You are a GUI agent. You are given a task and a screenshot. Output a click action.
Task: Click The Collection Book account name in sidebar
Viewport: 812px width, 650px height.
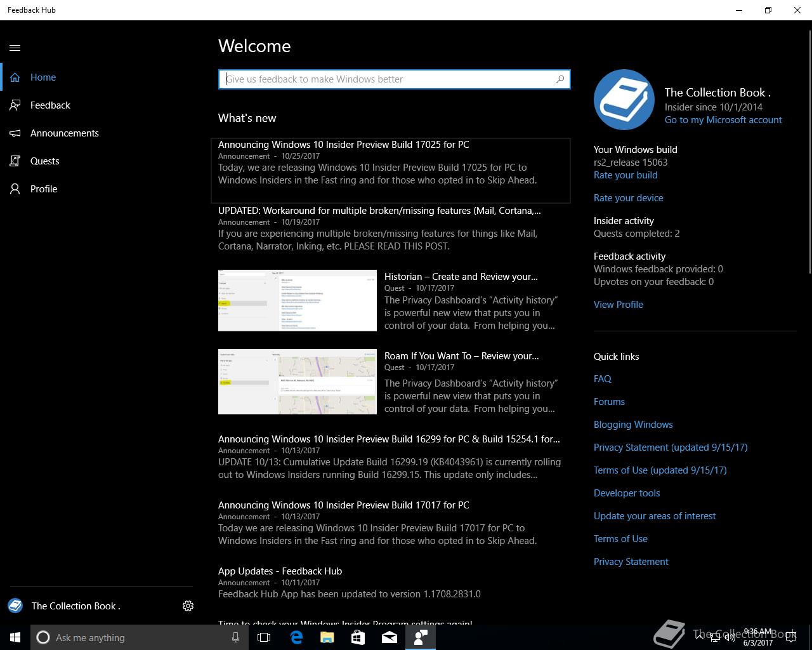pyautogui.click(x=76, y=606)
